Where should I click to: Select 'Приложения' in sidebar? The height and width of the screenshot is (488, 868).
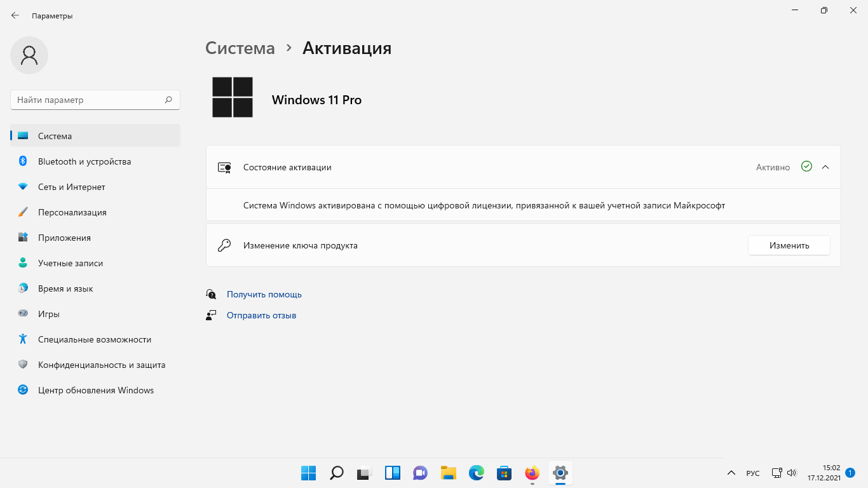pyautogui.click(x=95, y=238)
